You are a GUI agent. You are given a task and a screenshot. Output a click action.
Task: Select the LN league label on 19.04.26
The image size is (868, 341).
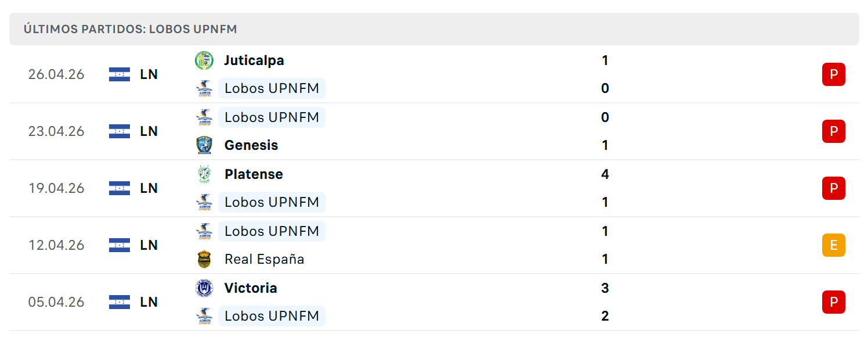click(x=149, y=188)
